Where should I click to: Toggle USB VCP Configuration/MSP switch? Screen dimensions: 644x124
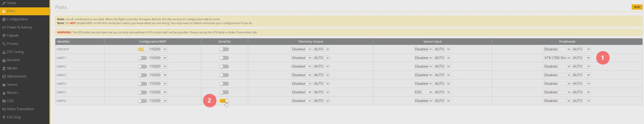pyautogui.click(x=142, y=49)
